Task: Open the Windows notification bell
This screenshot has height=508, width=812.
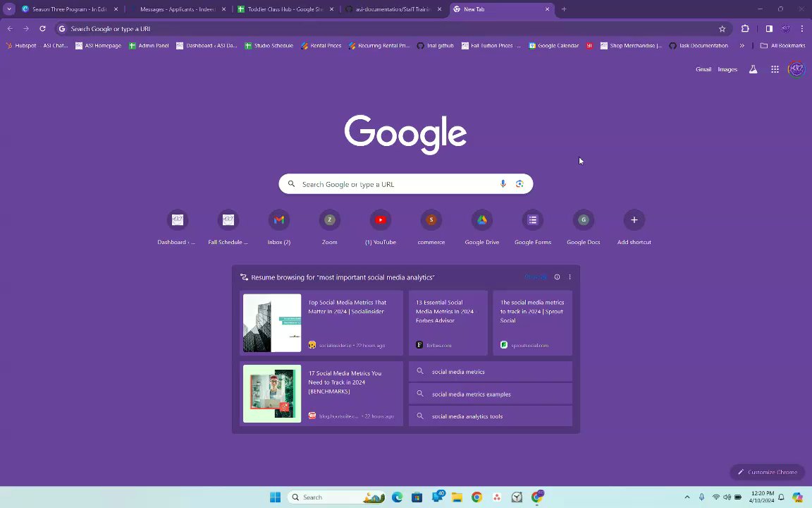Action: point(781,497)
